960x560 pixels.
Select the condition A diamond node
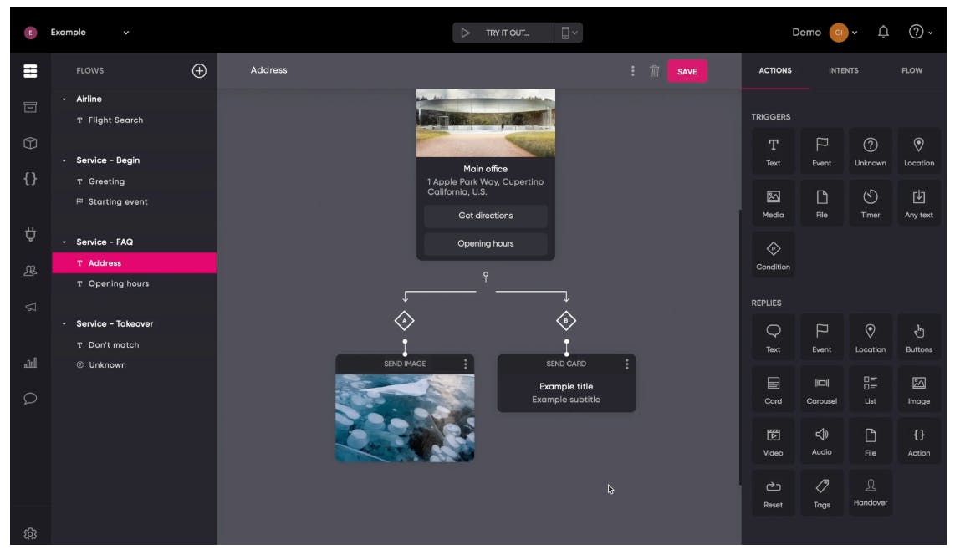click(404, 321)
